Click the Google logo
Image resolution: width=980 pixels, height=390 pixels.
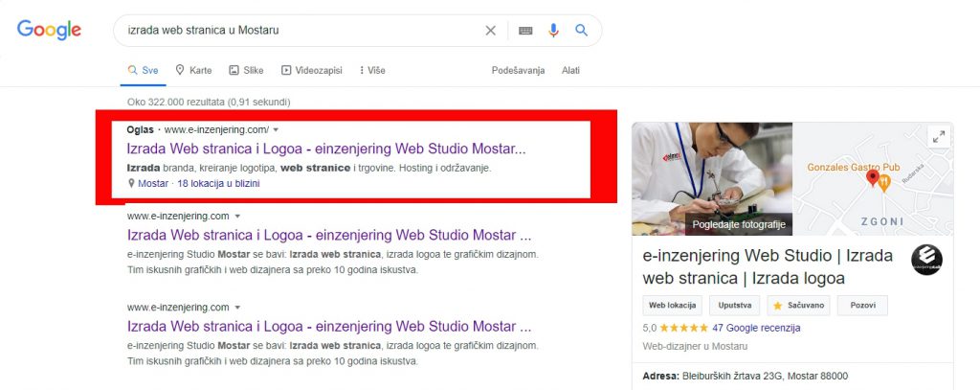[49, 30]
